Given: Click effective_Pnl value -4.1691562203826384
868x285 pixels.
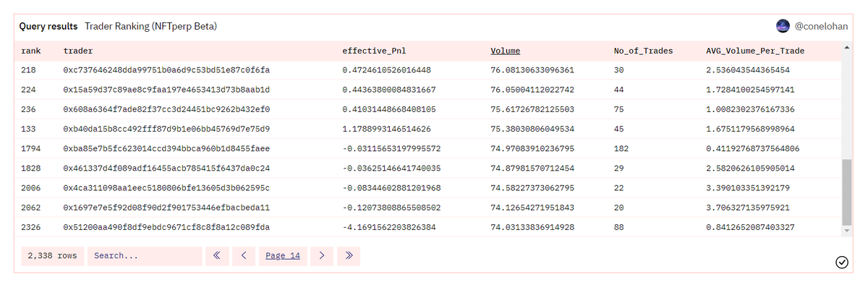Looking at the screenshot, I should click(x=389, y=227).
